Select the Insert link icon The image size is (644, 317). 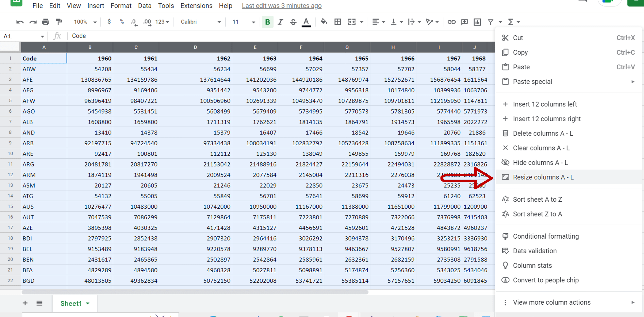[x=452, y=22]
